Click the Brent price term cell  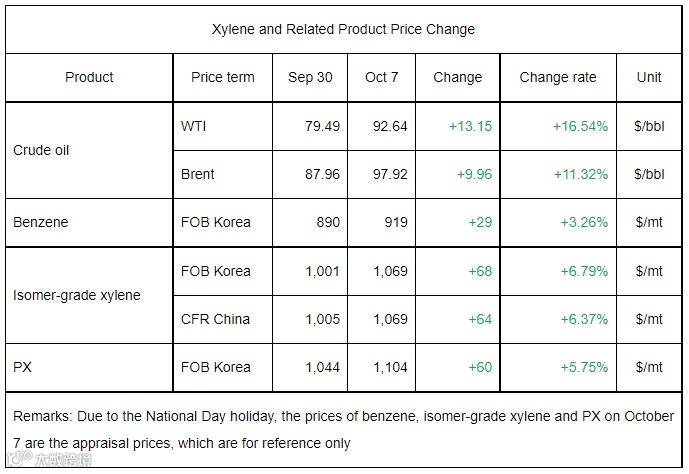198,174
